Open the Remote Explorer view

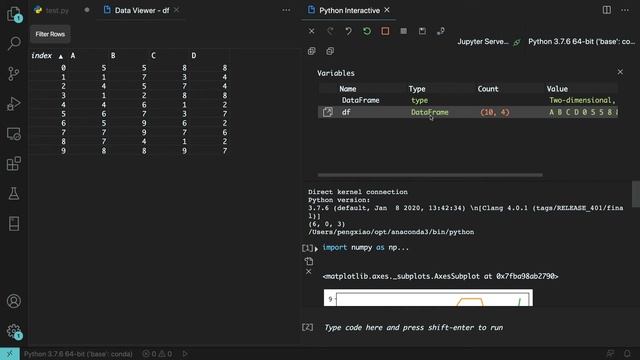click(14, 134)
